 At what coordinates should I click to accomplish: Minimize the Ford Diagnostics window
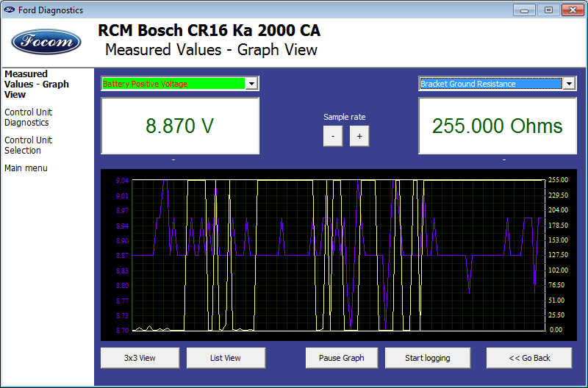pos(524,10)
